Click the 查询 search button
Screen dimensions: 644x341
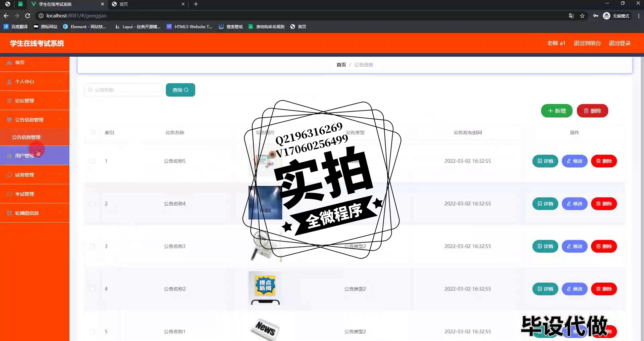coord(180,90)
